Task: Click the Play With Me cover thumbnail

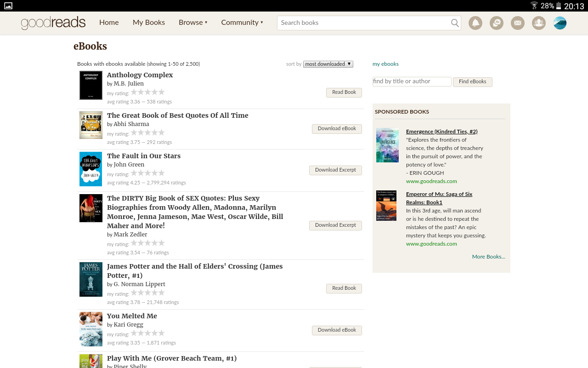Action: coord(91,361)
